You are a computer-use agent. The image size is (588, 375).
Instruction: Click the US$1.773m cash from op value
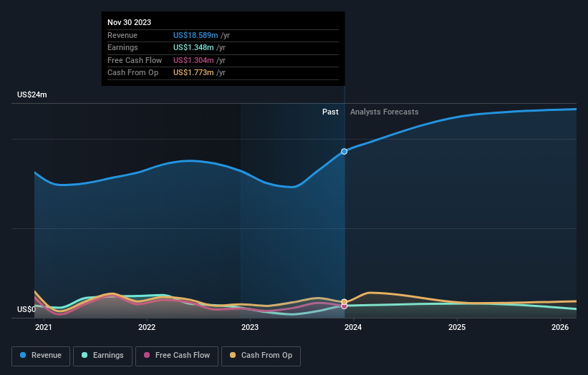tap(193, 73)
